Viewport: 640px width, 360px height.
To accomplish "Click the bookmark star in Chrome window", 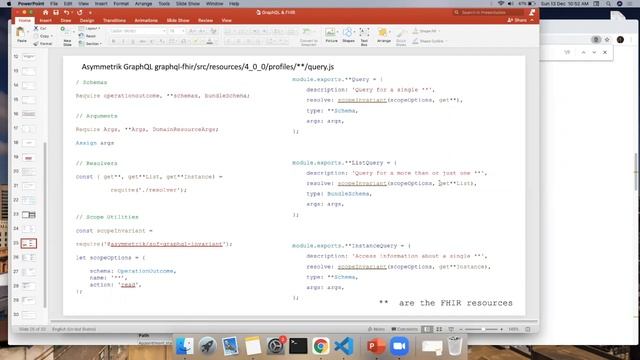I will pos(607,40).
